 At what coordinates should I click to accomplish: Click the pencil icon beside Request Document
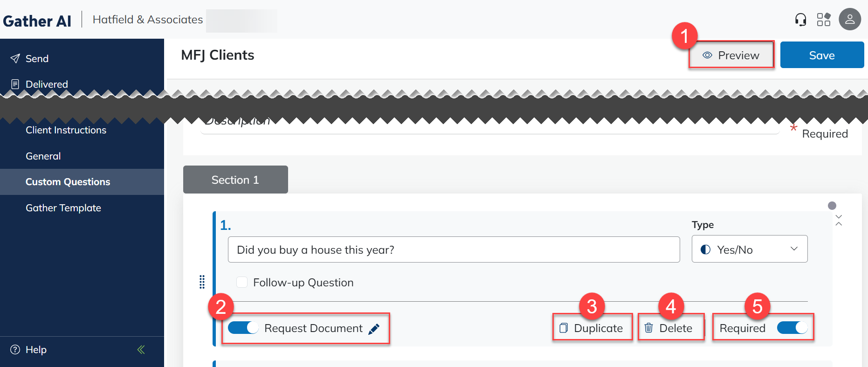coord(374,329)
